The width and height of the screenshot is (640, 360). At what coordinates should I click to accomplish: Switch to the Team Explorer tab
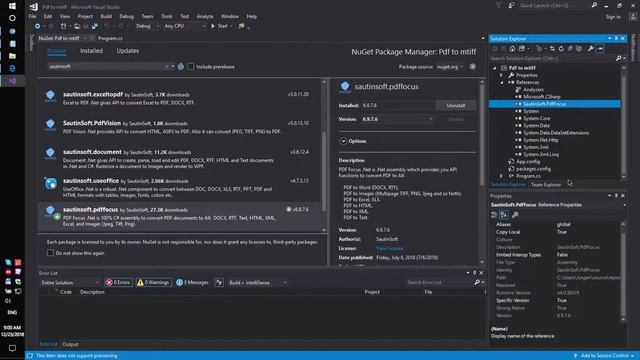[546, 184]
